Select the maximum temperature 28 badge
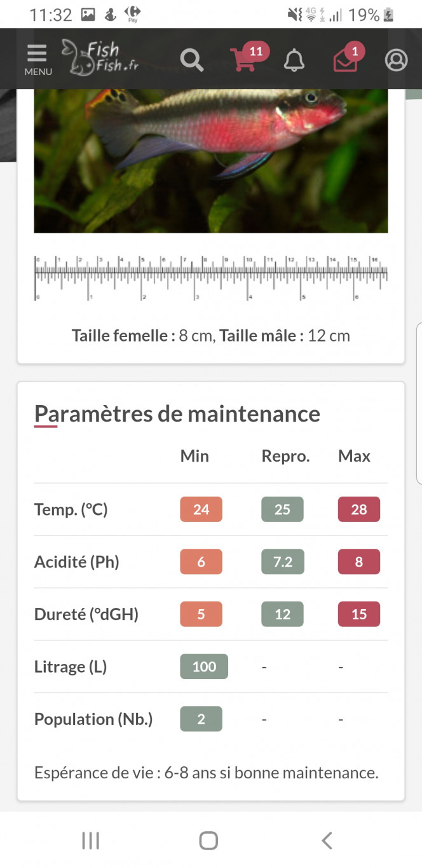 pos(359,509)
